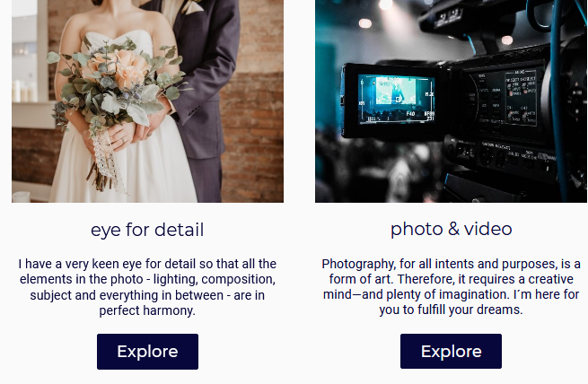Viewport: 588px width, 384px height.
Task: Click Explore button under photo & video
Action: 451,351
